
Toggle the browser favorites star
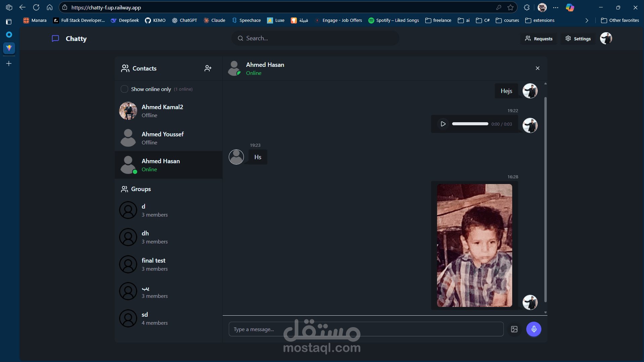[511, 7]
